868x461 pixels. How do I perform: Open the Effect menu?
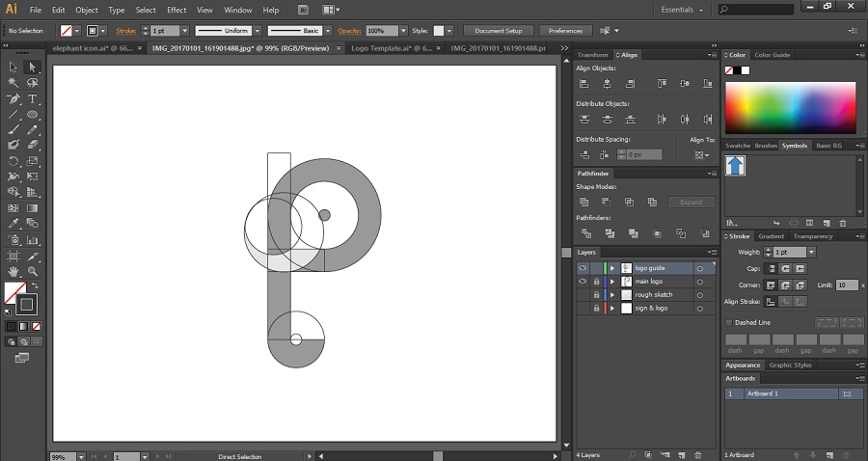tap(176, 10)
